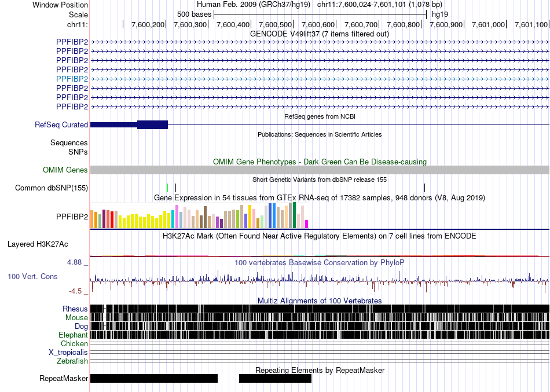The width and height of the screenshot is (550, 392).
Task: Click the 'OMIM Gene Phenotypes' green title
Action: point(320,162)
